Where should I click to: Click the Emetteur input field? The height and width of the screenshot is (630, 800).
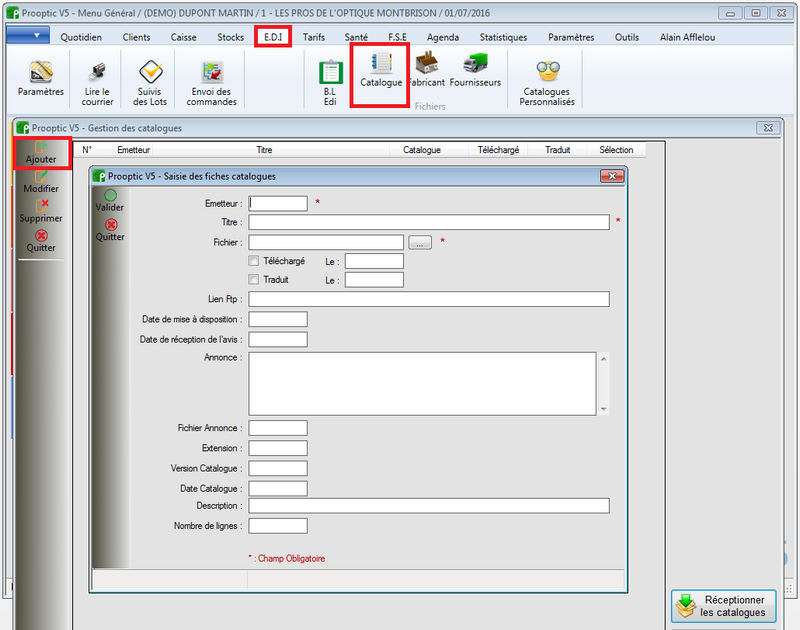point(278,204)
